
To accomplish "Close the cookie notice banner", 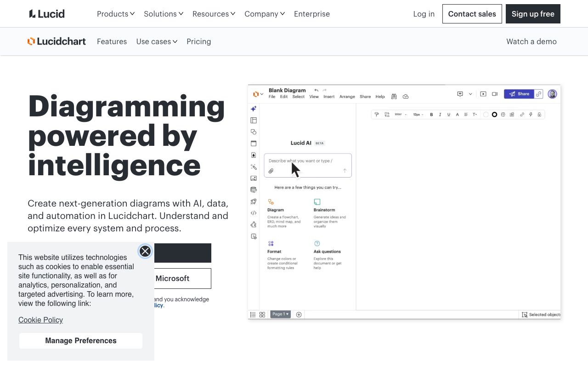I will [145, 251].
